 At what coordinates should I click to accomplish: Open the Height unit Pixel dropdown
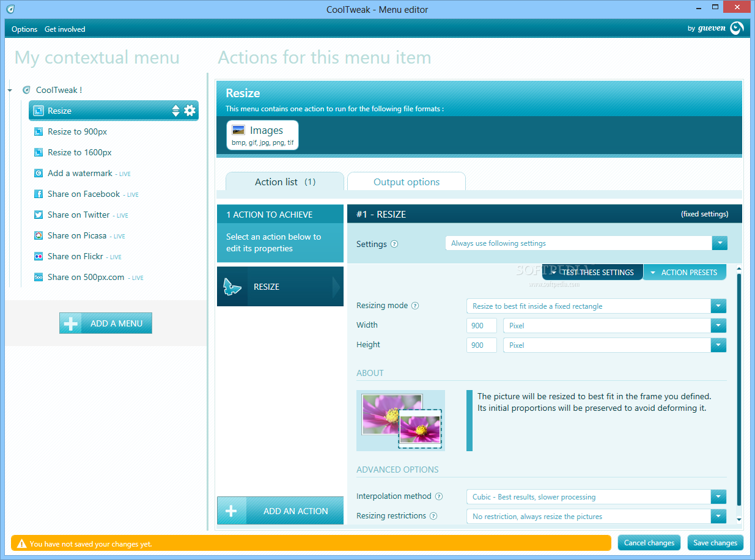719,345
